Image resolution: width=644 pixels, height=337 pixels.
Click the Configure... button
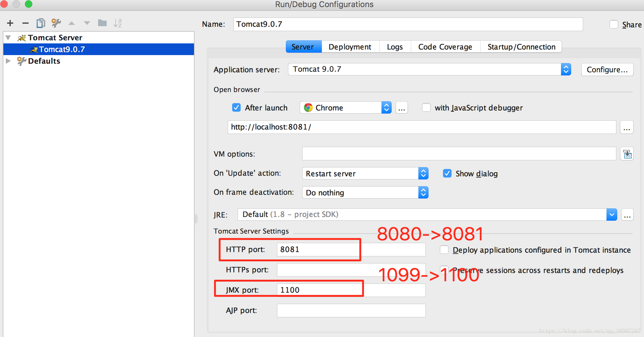(607, 70)
